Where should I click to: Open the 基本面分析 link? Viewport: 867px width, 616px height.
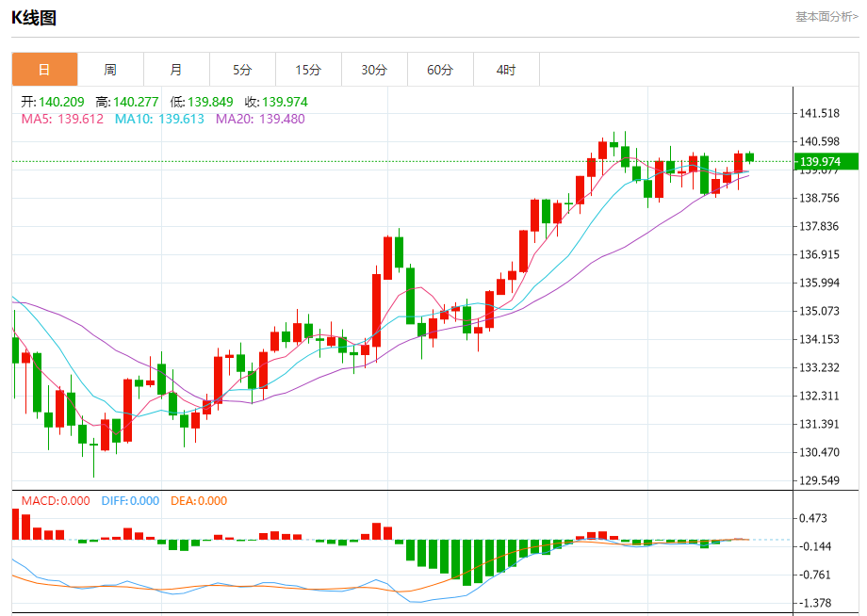[x=826, y=17]
